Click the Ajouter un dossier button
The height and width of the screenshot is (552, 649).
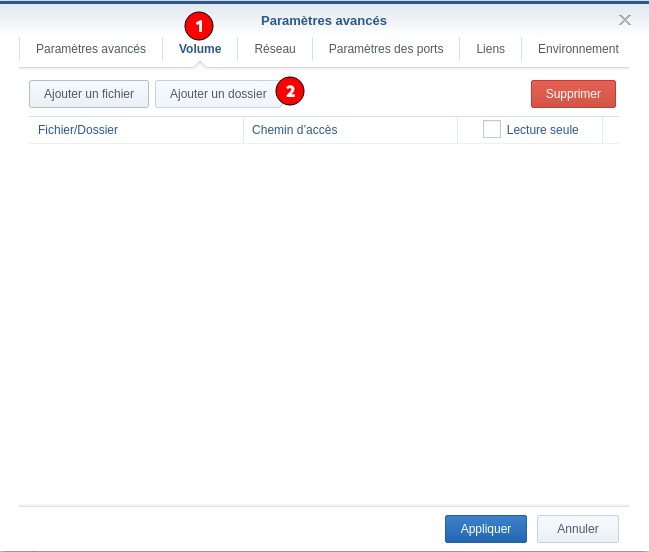click(x=217, y=94)
